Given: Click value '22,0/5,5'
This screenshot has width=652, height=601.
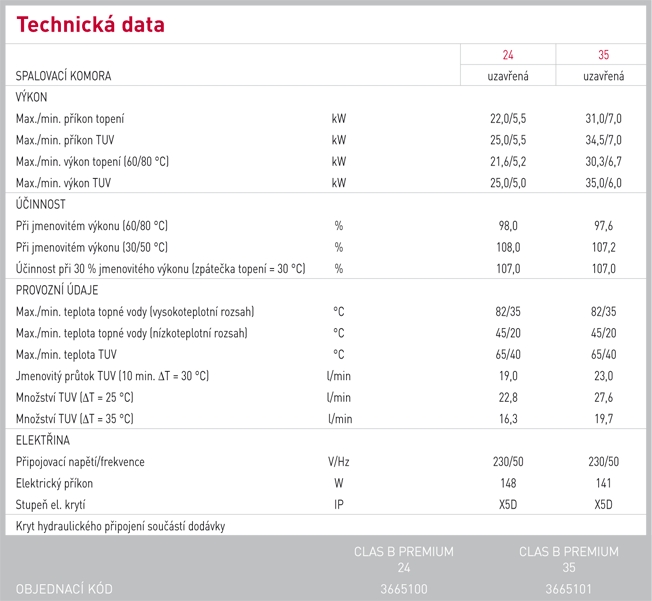Looking at the screenshot, I should [508, 119].
